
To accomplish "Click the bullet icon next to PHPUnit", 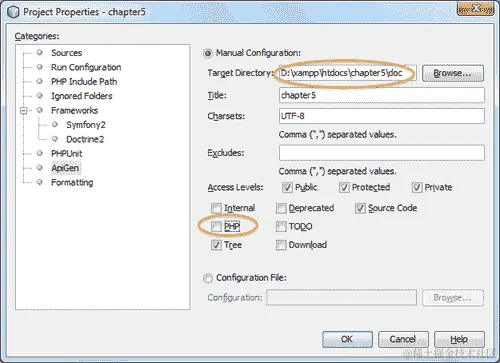I will coord(40,153).
